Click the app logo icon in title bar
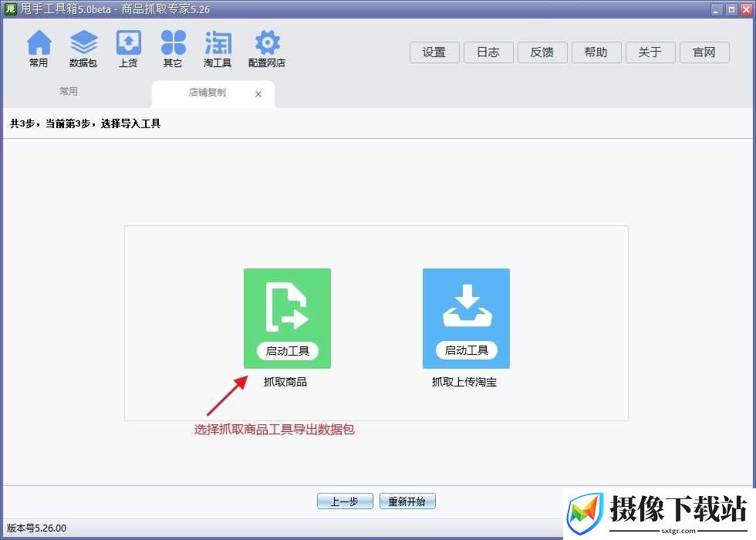 pos(9,8)
